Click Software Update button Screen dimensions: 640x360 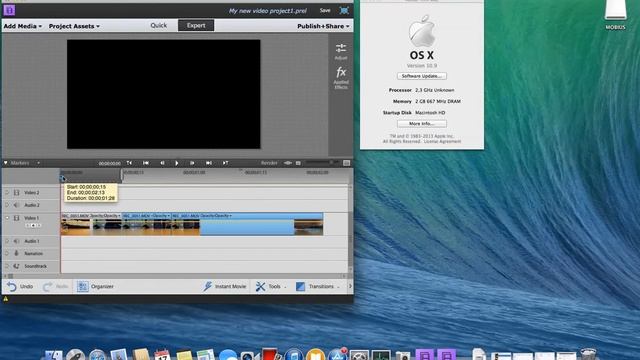click(422, 76)
